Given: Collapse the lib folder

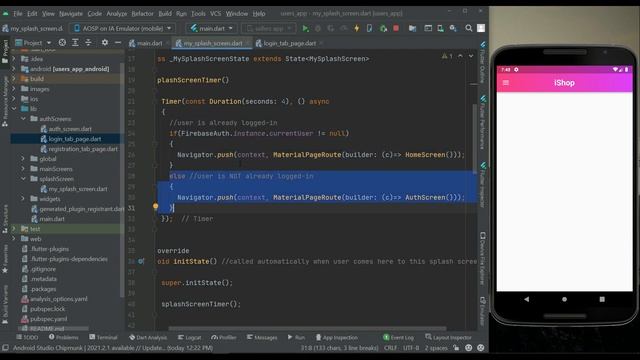Looking at the screenshot, I should (x=14, y=109).
